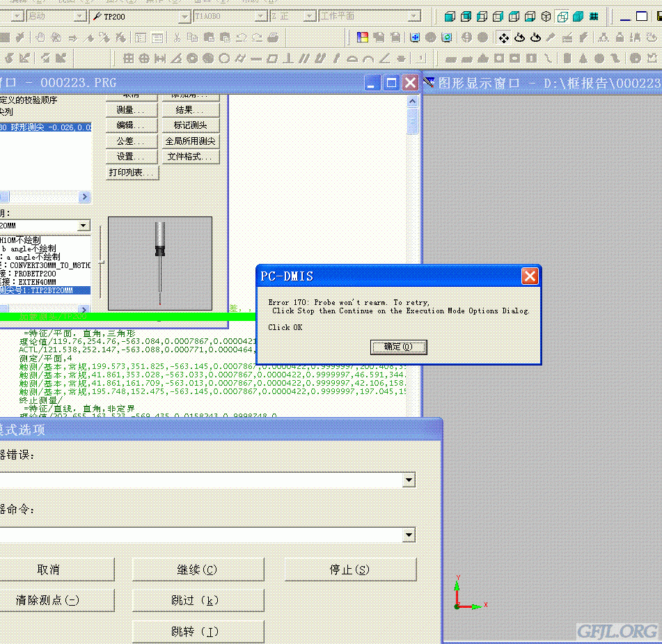Expand the 20MM combo box in probe dialog
The image size is (662, 644).
coord(84,226)
